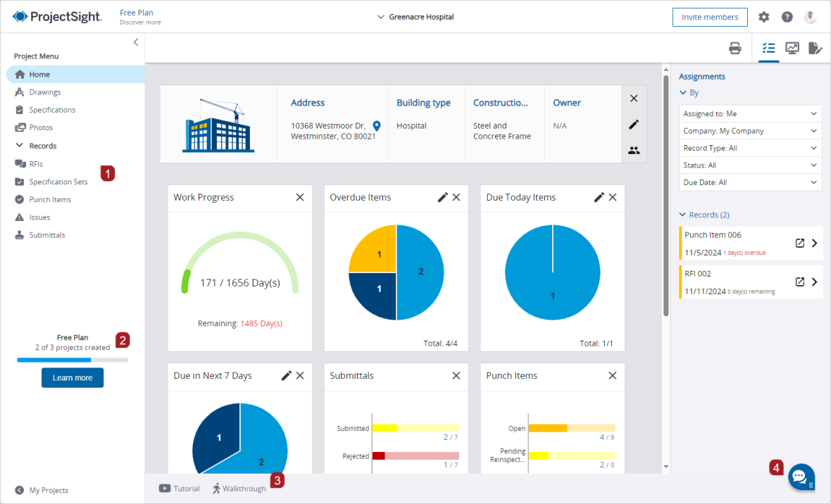Close the Overdue Items widget
The width and height of the screenshot is (831, 504).
[x=456, y=197]
